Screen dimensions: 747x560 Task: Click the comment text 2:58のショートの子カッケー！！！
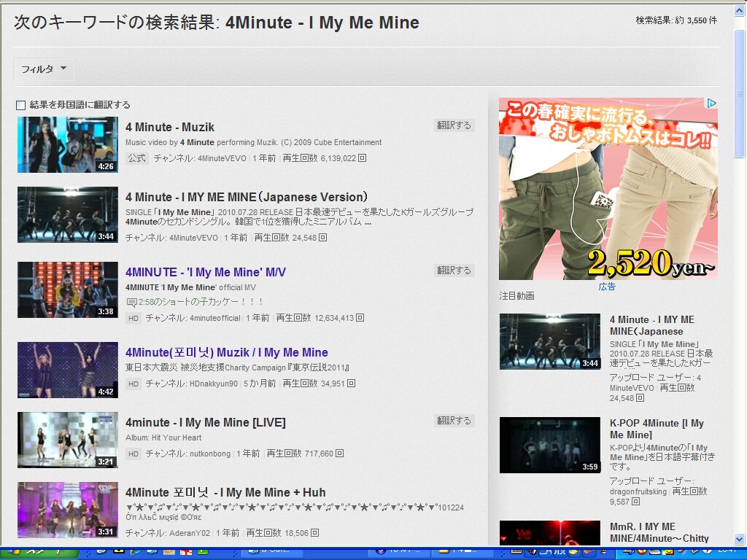(x=200, y=302)
